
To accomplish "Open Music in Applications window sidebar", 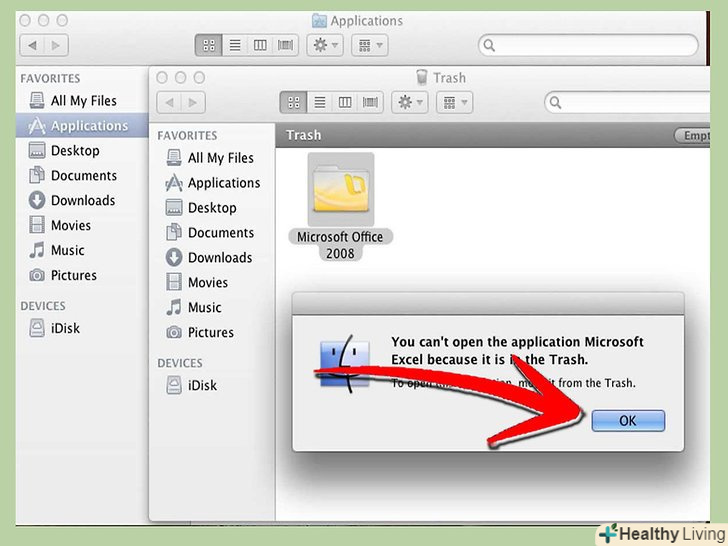I will [57, 250].
